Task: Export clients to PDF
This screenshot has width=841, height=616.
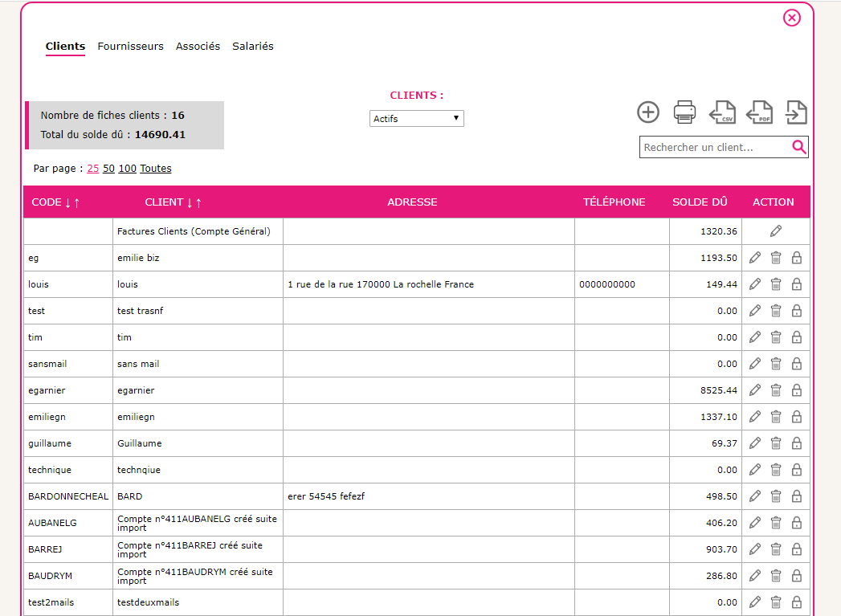Action: pyautogui.click(x=759, y=112)
